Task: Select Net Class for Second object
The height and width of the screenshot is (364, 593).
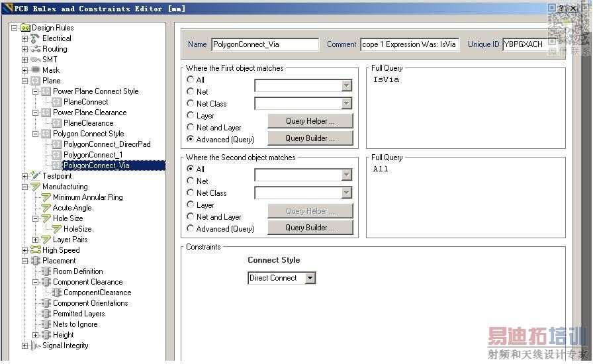Action: click(190, 193)
